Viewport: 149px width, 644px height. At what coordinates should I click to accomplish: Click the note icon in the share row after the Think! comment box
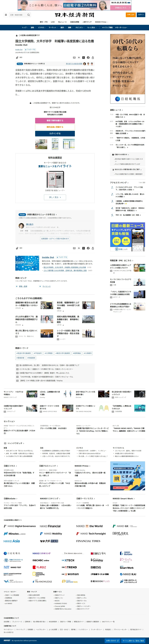point(79,248)
